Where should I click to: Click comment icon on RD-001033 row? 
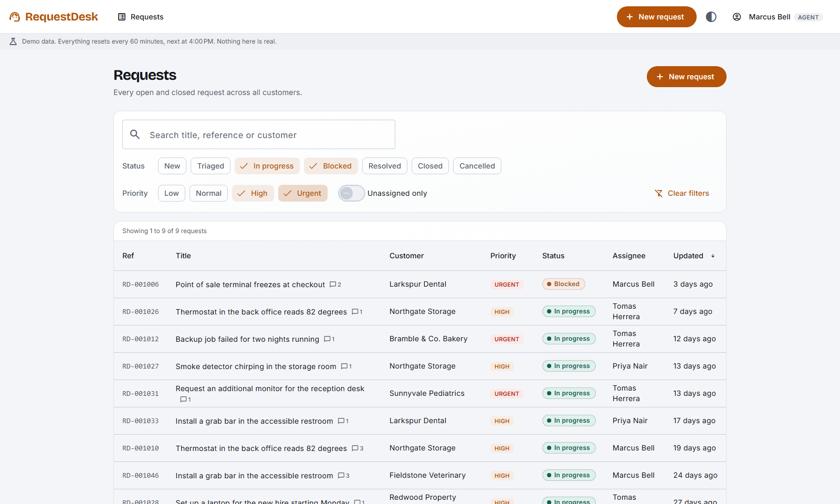tap(341, 421)
